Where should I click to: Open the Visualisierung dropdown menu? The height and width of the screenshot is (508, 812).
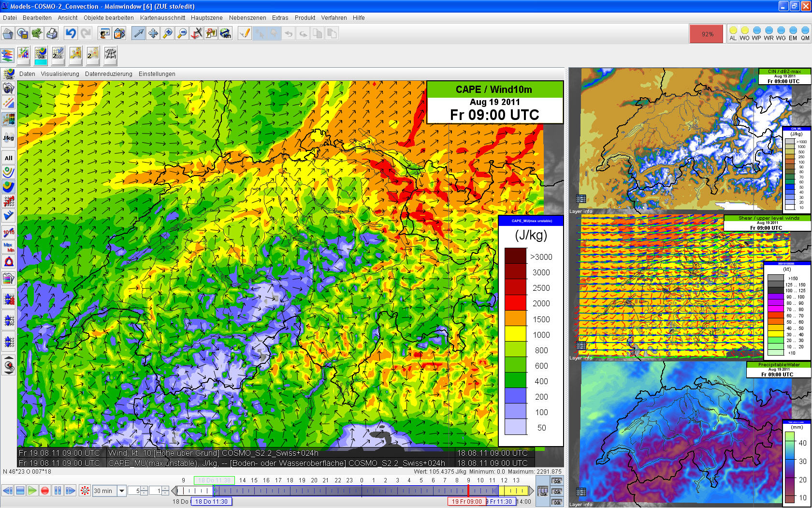coord(60,74)
